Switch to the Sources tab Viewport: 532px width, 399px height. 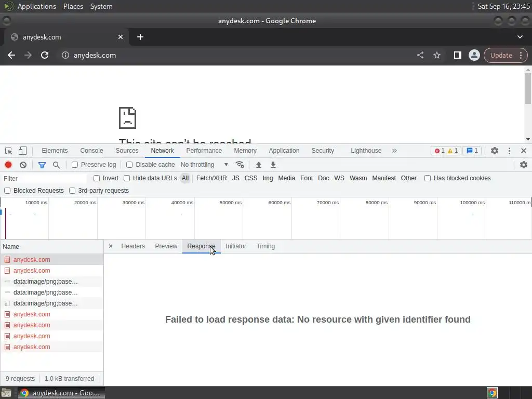pos(127,151)
